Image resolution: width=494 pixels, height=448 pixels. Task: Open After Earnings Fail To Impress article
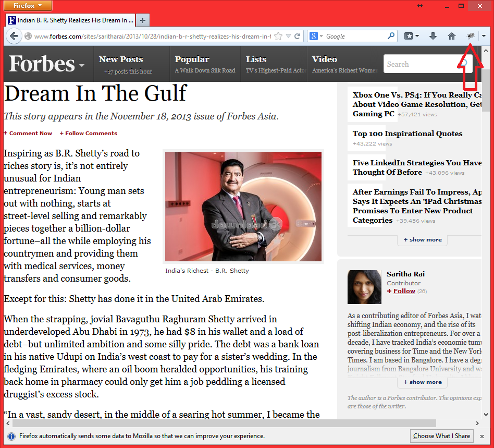tap(417, 206)
